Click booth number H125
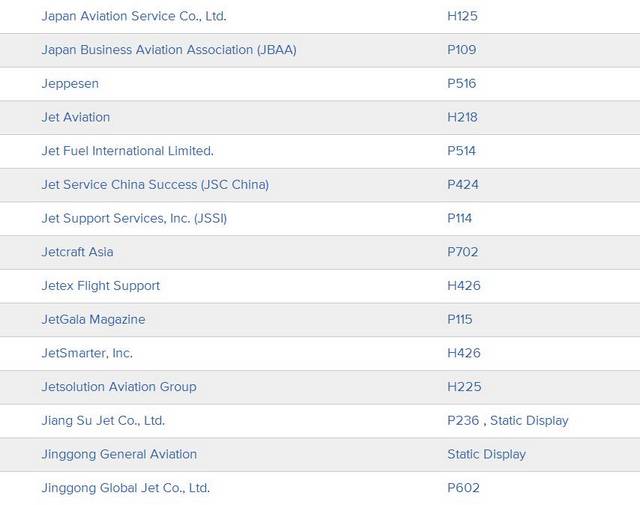The height and width of the screenshot is (505, 640). tap(463, 16)
